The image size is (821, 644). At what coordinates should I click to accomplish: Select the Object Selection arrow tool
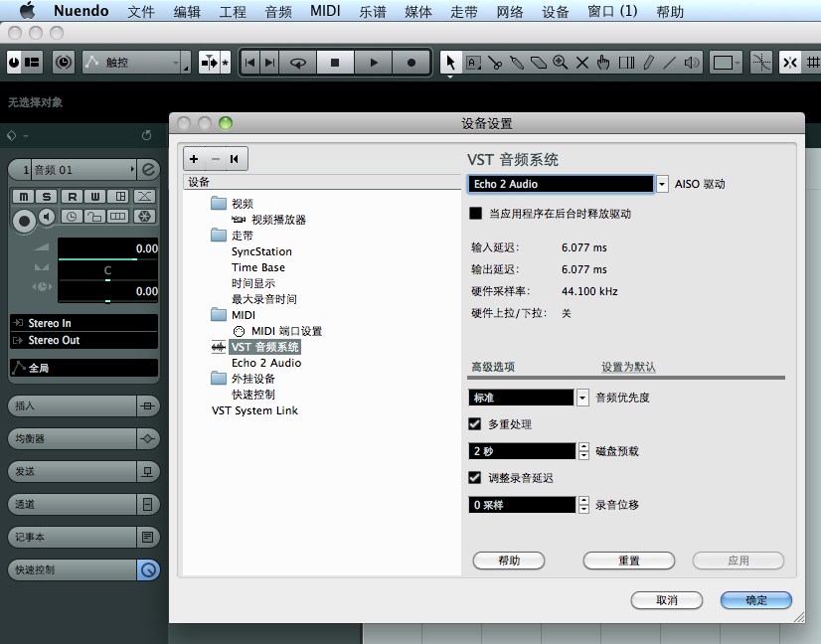pos(450,63)
